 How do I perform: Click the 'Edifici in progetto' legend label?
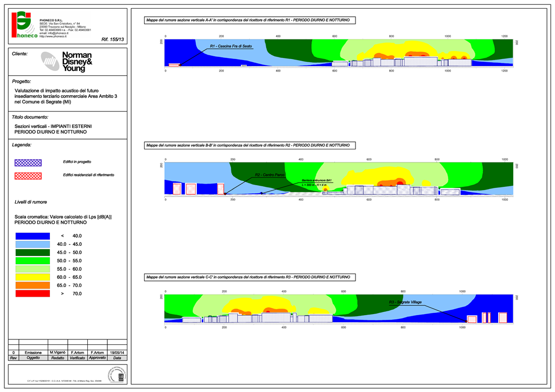tap(77, 162)
